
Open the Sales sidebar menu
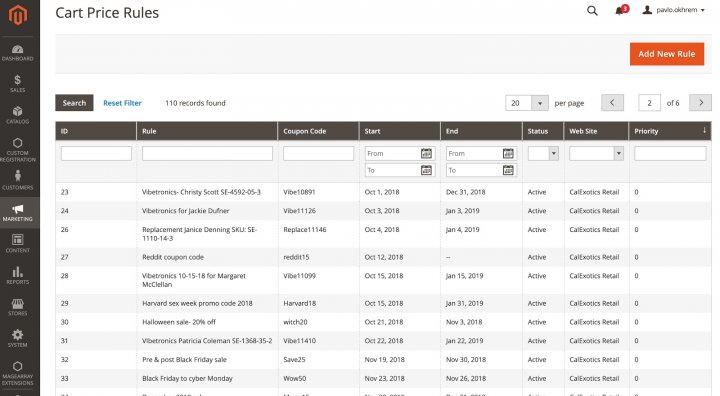tap(17, 84)
